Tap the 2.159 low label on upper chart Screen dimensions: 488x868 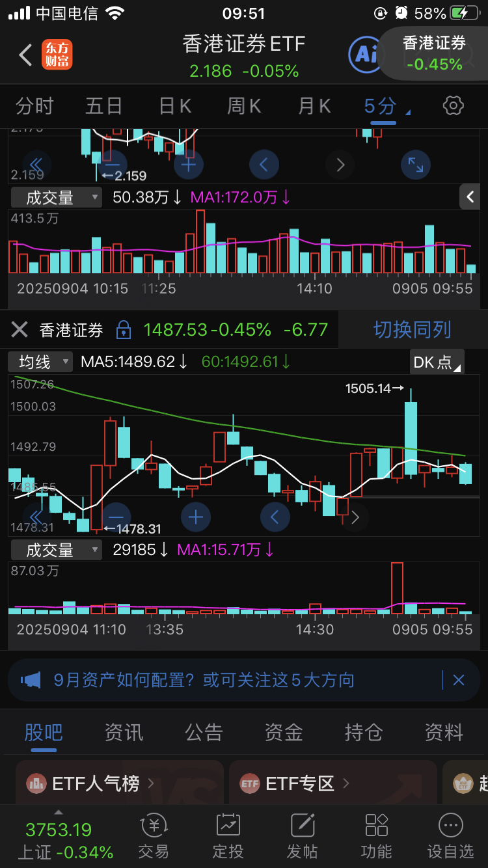[125, 176]
